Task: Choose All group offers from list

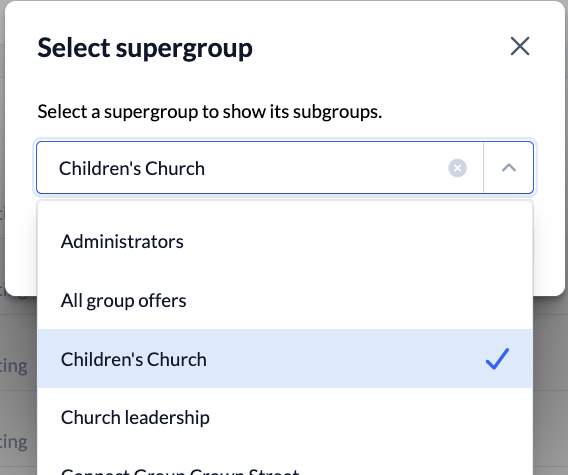Action: click(x=285, y=300)
